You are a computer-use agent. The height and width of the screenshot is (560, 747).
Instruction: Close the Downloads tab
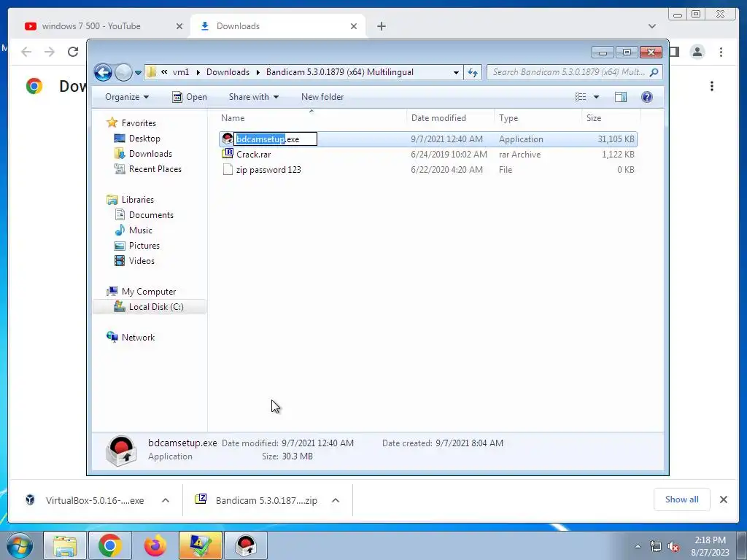(x=354, y=26)
